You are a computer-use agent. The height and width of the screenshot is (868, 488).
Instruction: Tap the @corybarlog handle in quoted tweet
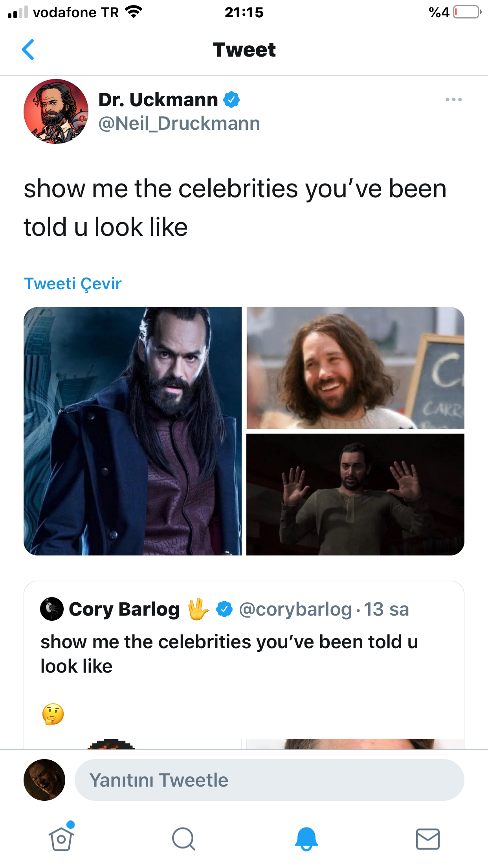[295, 609]
